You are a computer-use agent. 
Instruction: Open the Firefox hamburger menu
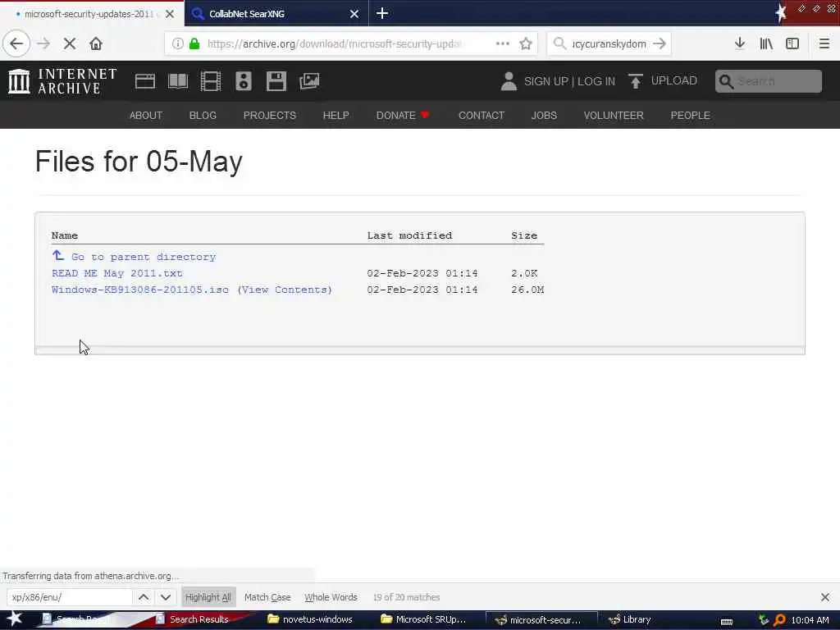pyautogui.click(x=824, y=43)
